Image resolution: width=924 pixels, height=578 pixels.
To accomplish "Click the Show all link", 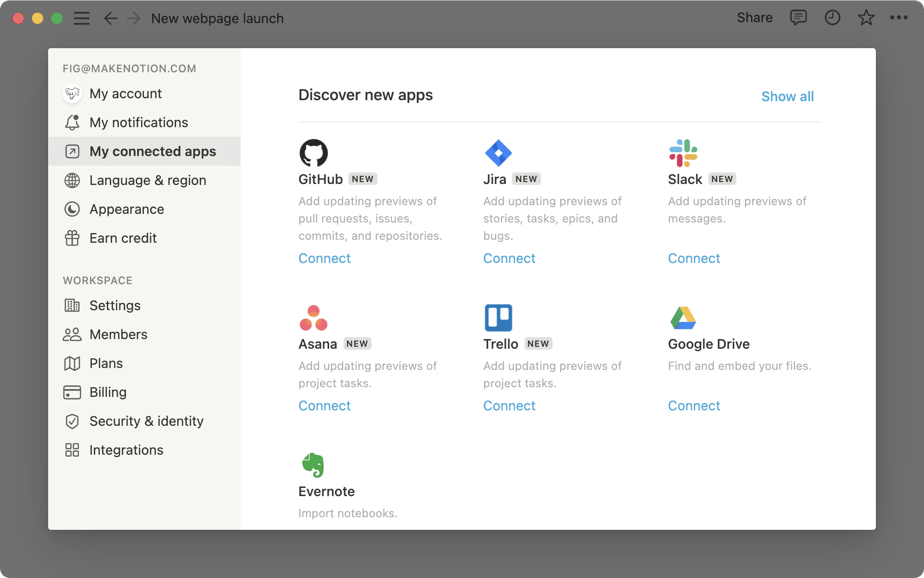I will click(787, 96).
